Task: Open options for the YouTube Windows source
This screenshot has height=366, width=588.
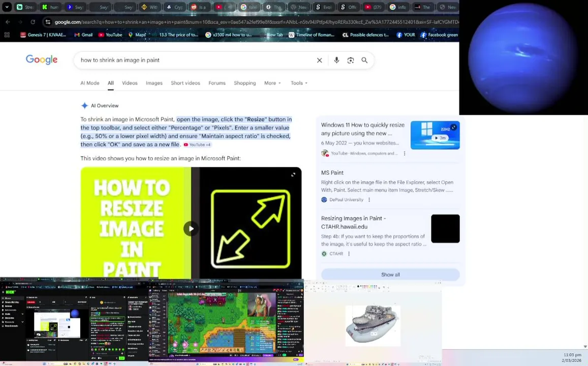Action: point(404,154)
